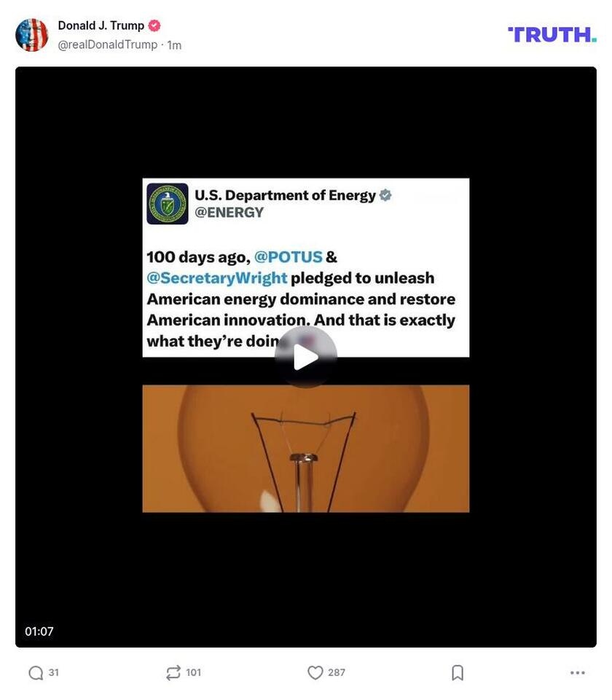Click the light bulb image in video
Image resolution: width=612 pixels, height=700 pixels.
306,448
